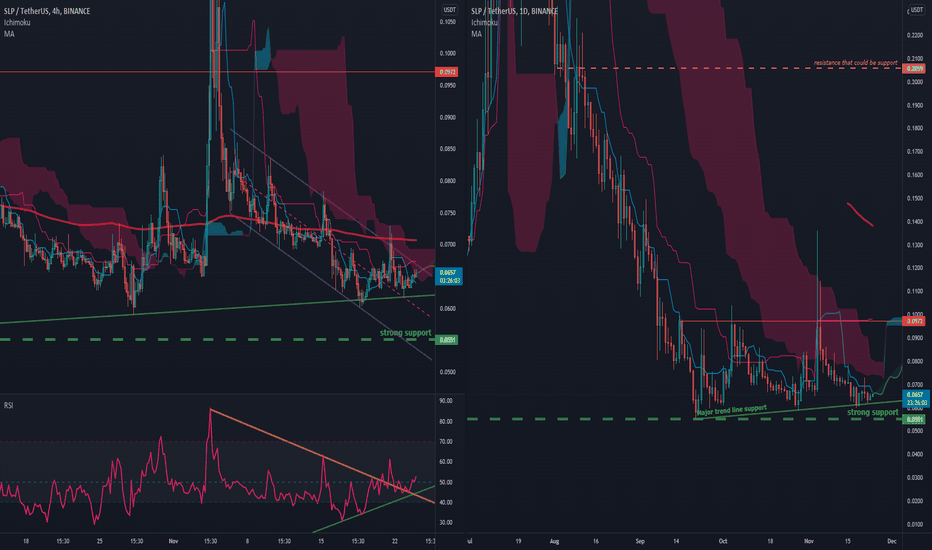The height and width of the screenshot is (550, 932).
Task: Select the Ichimoku indicator label on 4h chart
Action: (17, 23)
